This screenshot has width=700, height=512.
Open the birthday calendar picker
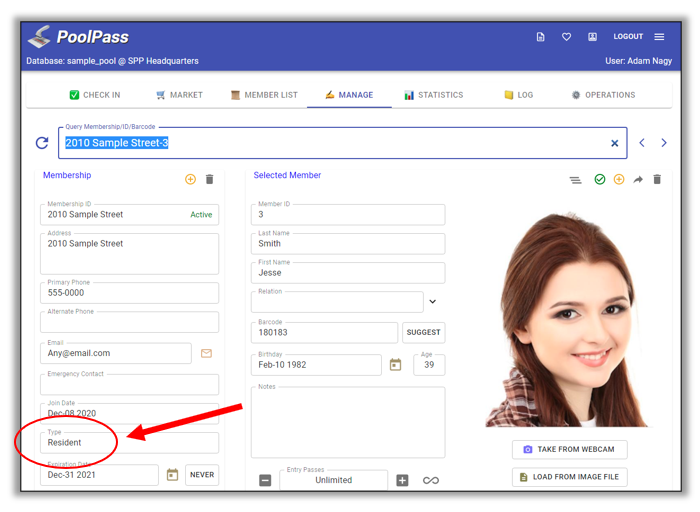396,365
